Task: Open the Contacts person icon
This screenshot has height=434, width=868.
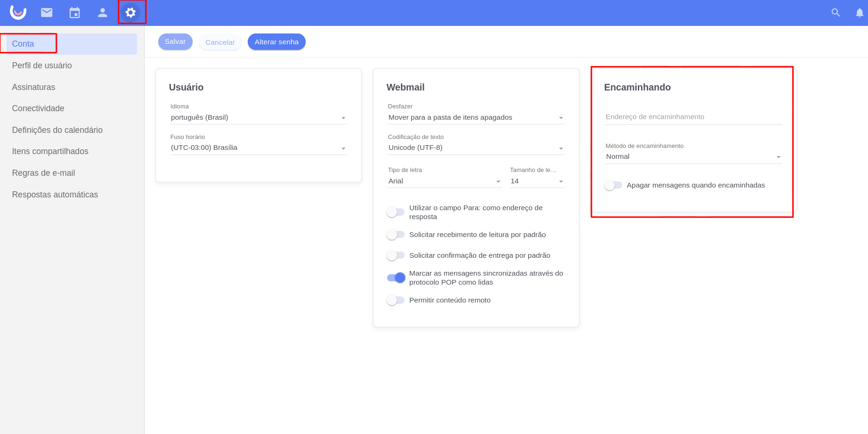Action: [x=102, y=13]
